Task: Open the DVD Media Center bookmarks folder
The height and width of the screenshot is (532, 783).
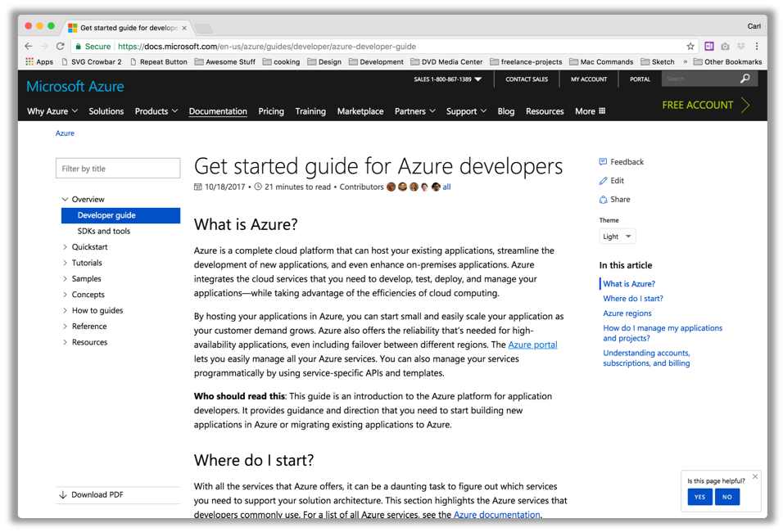Action: tap(446, 62)
